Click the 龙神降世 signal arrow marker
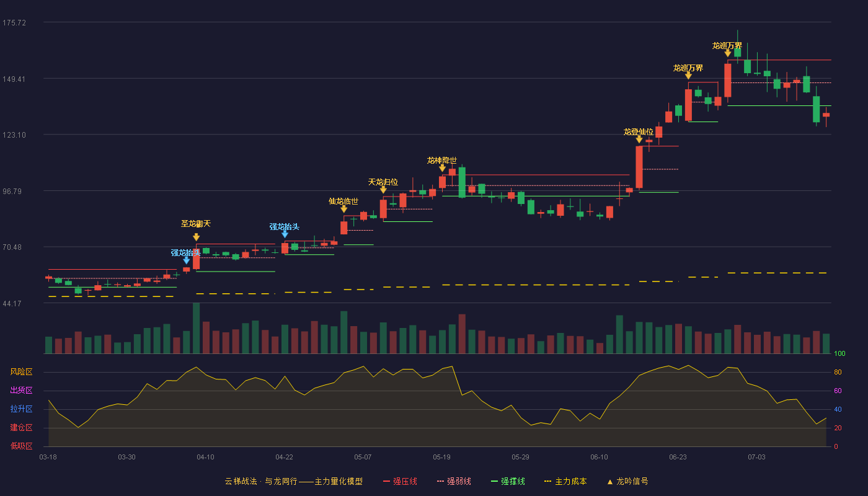Image resolution: width=868 pixels, height=496 pixels. 442,168
